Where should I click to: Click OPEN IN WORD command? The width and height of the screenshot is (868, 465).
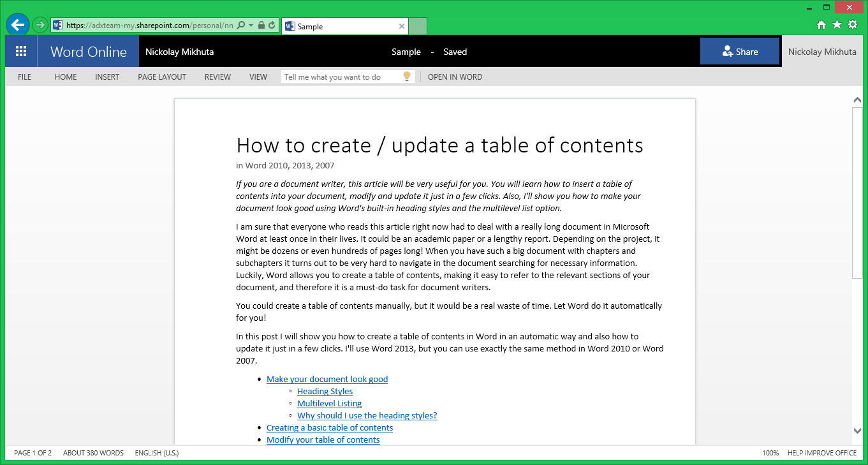point(455,77)
